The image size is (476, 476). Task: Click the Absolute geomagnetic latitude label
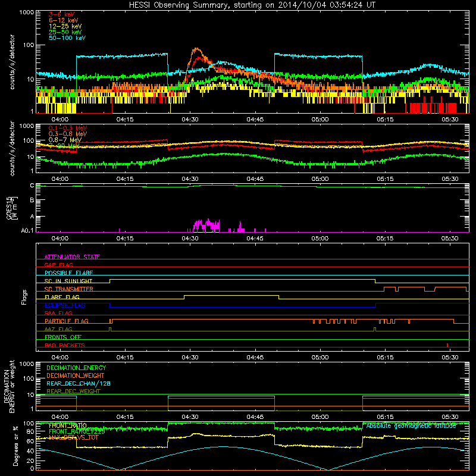(x=411, y=426)
